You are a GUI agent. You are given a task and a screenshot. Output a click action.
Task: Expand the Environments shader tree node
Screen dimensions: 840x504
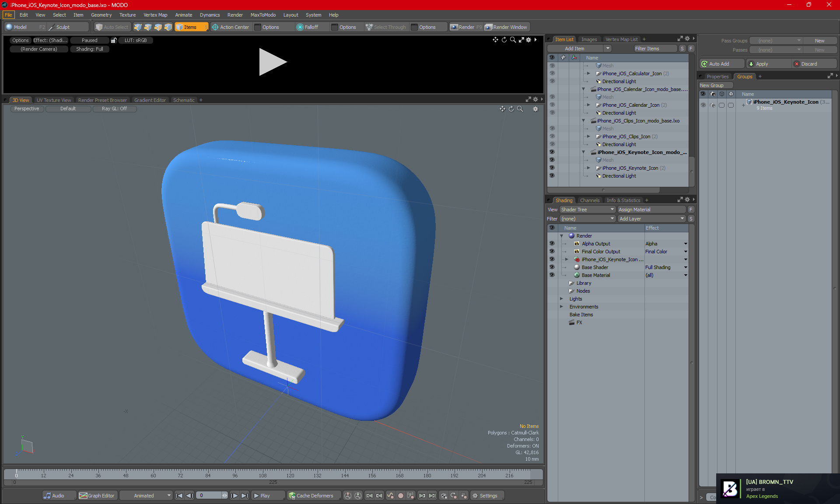pyautogui.click(x=562, y=307)
